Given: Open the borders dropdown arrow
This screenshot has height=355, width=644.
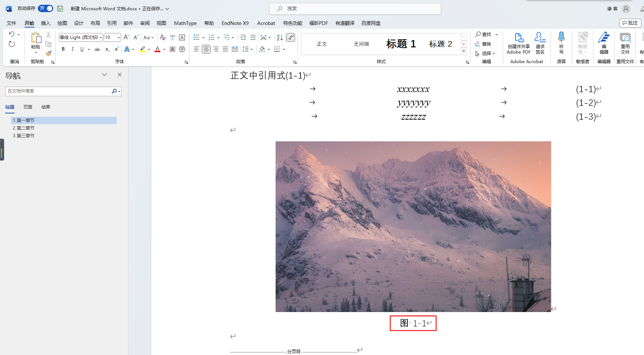Looking at the screenshot, I should (284, 49).
